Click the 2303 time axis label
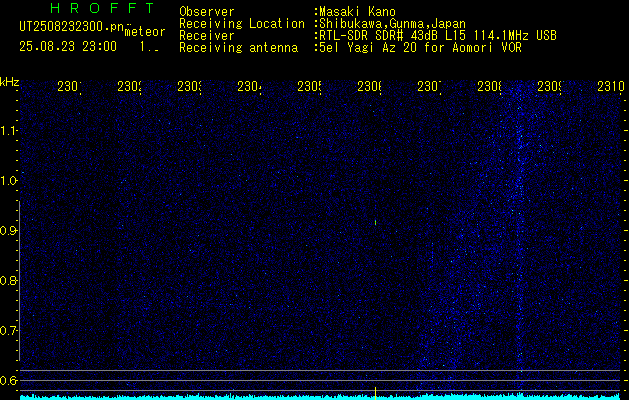This screenshot has width=629, height=400. 189,86
